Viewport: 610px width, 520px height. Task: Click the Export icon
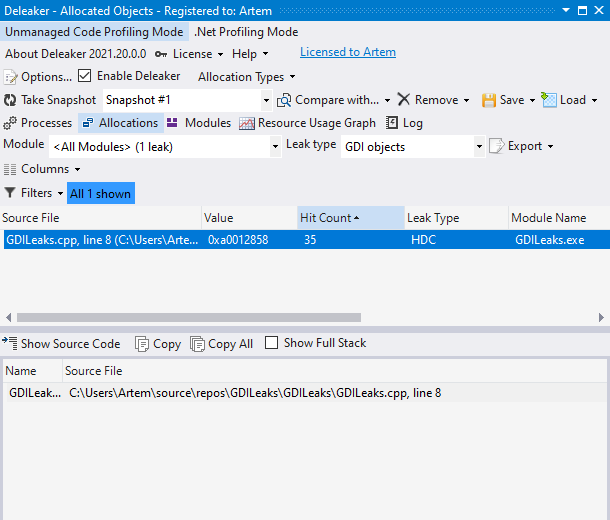pos(497,146)
